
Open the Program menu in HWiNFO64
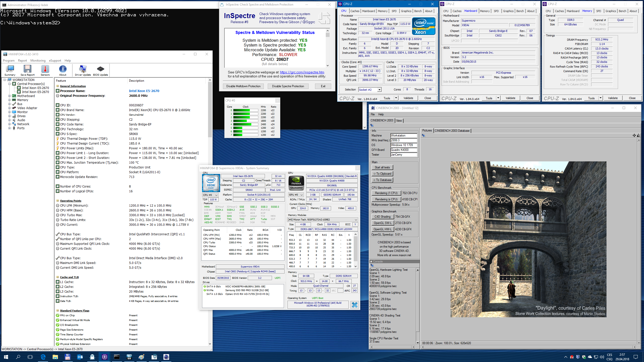[x=9, y=61]
